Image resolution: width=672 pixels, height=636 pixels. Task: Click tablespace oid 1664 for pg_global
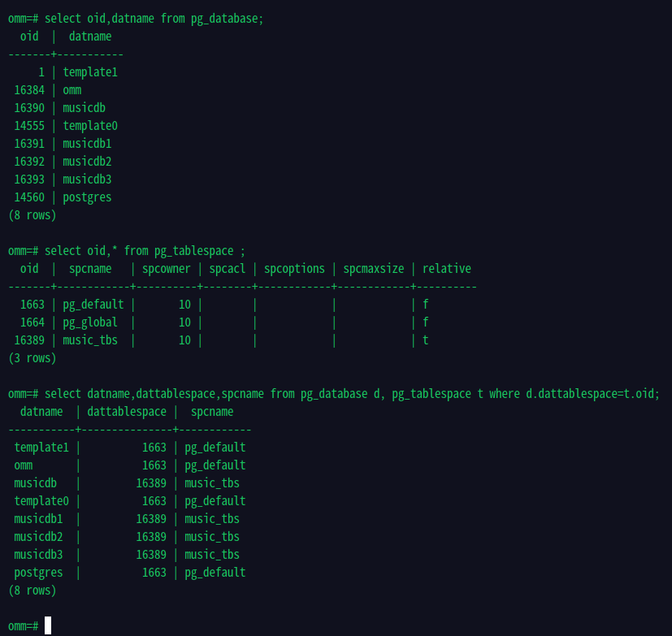pyautogui.click(x=33, y=322)
